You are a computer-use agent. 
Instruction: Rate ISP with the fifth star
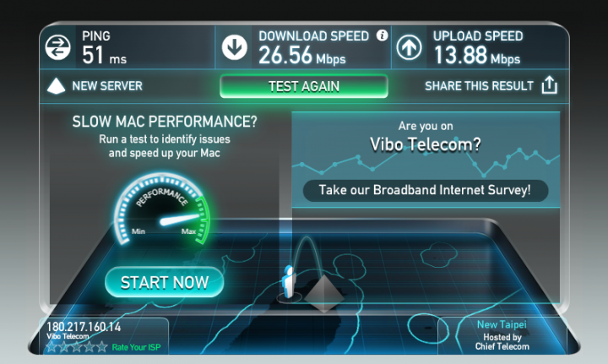(102, 346)
